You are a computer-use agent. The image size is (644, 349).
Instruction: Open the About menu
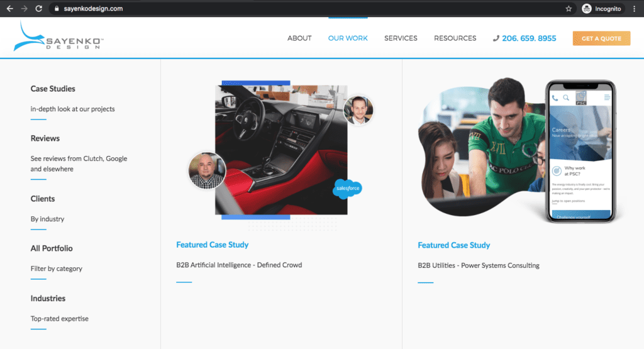click(299, 38)
